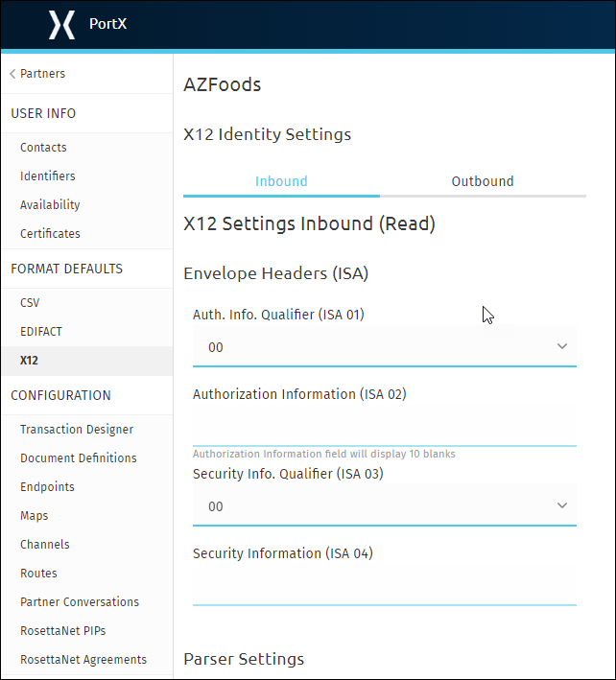Click the USER INFO section header
616x680 pixels.
coord(43,113)
